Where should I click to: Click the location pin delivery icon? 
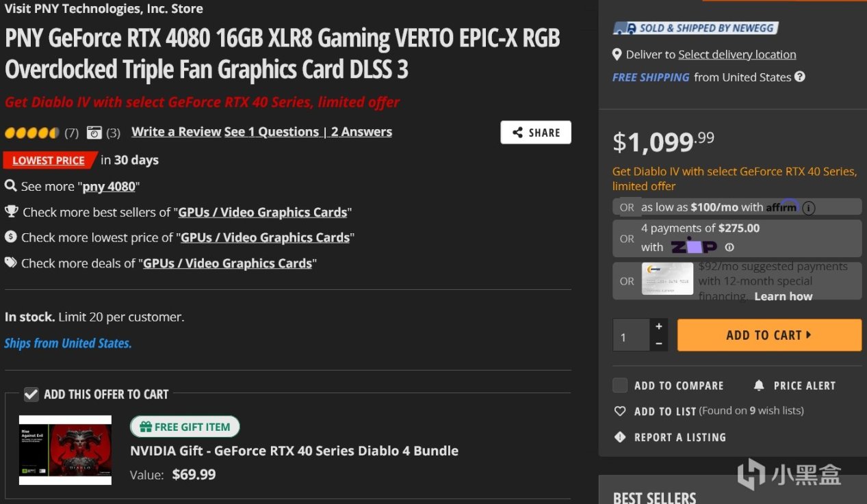coord(617,55)
